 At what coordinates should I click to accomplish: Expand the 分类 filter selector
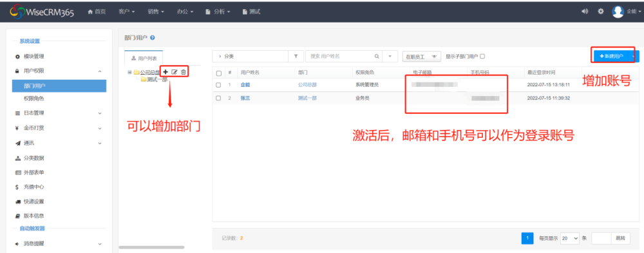(250, 56)
